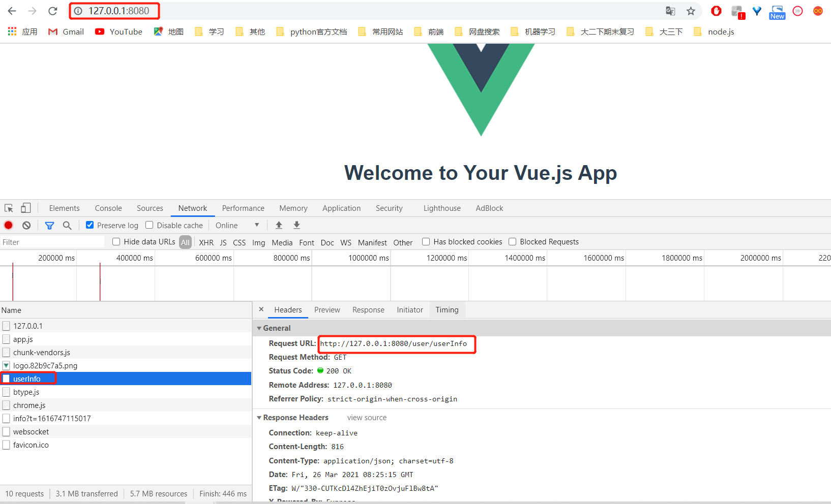
Task: Open the Online throttling dropdown
Action: (x=238, y=225)
